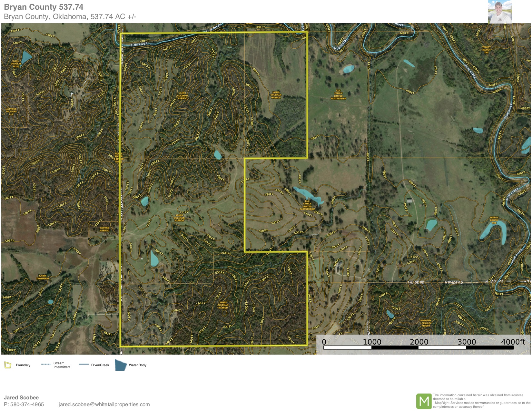Click the phone number 580-374-4965
This screenshot has width=532, height=411.
[x=27, y=404]
